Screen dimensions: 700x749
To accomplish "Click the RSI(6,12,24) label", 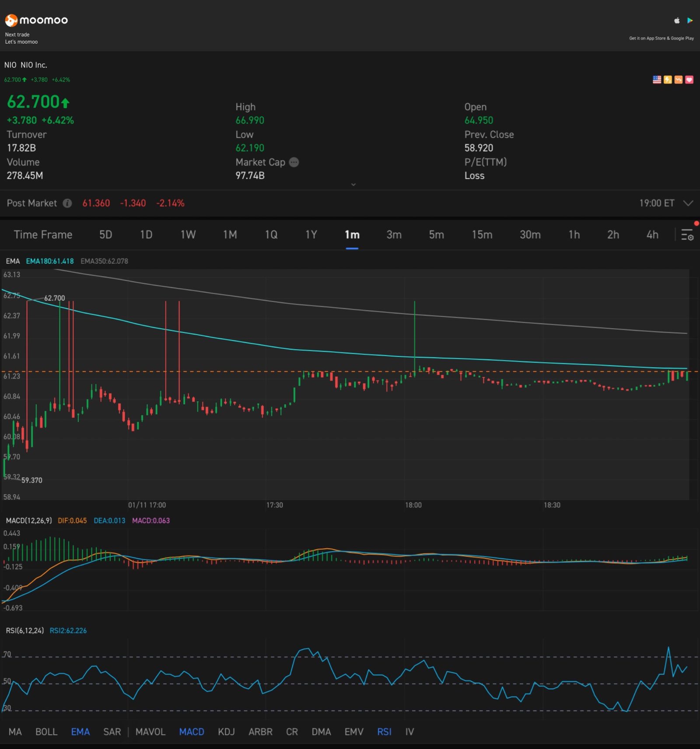I will (25, 631).
